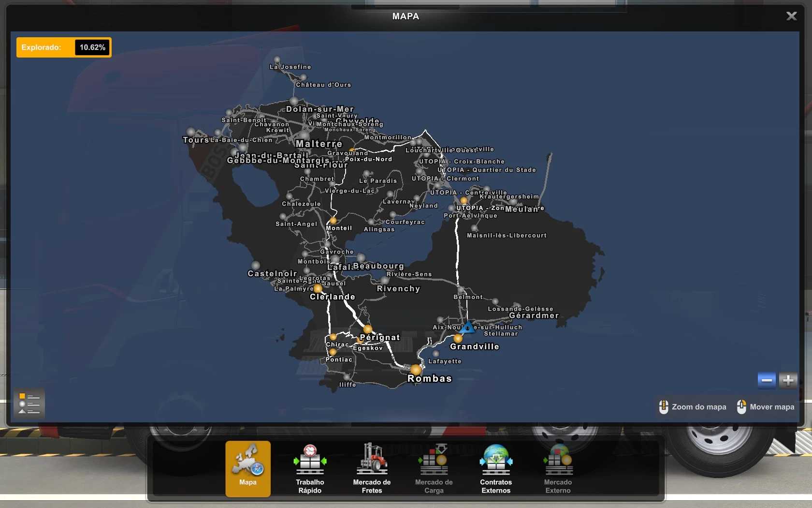The width and height of the screenshot is (812, 508).
Task: Close the Mapa window
Action: pos(791,16)
